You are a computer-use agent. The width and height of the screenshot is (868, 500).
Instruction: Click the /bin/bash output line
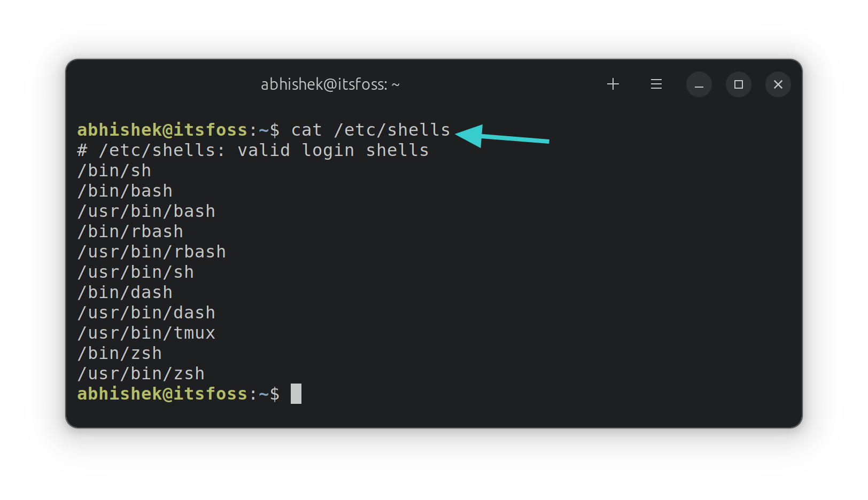tap(125, 191)
